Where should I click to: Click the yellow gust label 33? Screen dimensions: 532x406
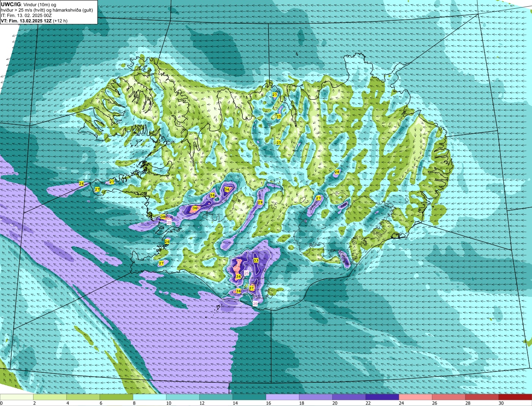pos(256,260)
